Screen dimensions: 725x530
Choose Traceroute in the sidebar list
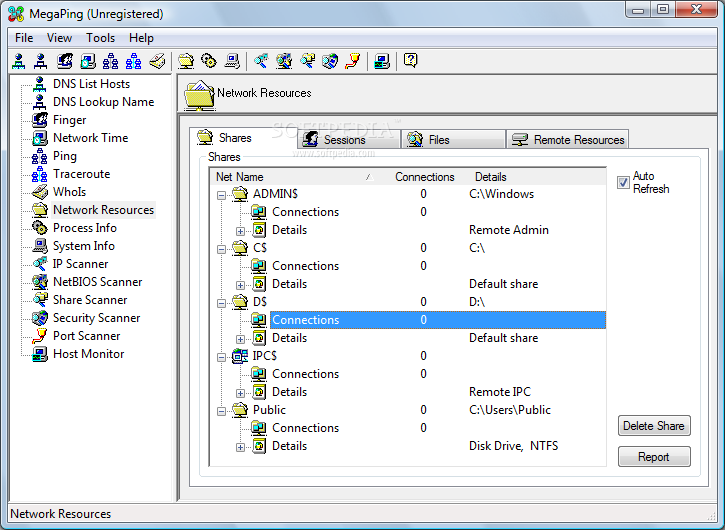tap(81, 174)
